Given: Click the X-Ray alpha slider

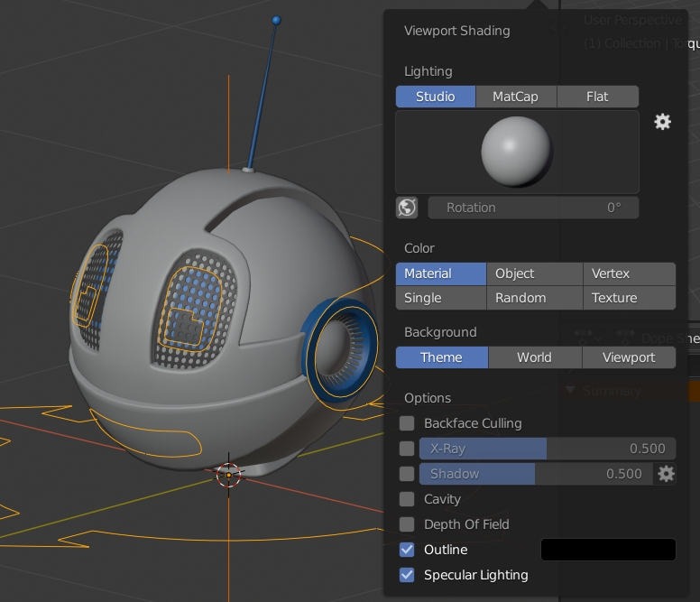Looking at the screenshot, I should pyautogui.click(x=548, y=449).
